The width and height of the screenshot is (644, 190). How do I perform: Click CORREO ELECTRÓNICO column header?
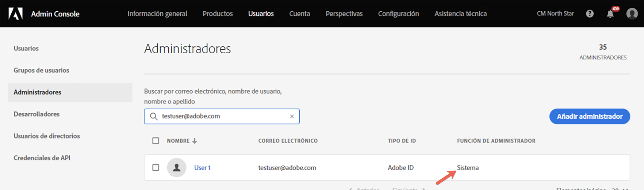288,141
